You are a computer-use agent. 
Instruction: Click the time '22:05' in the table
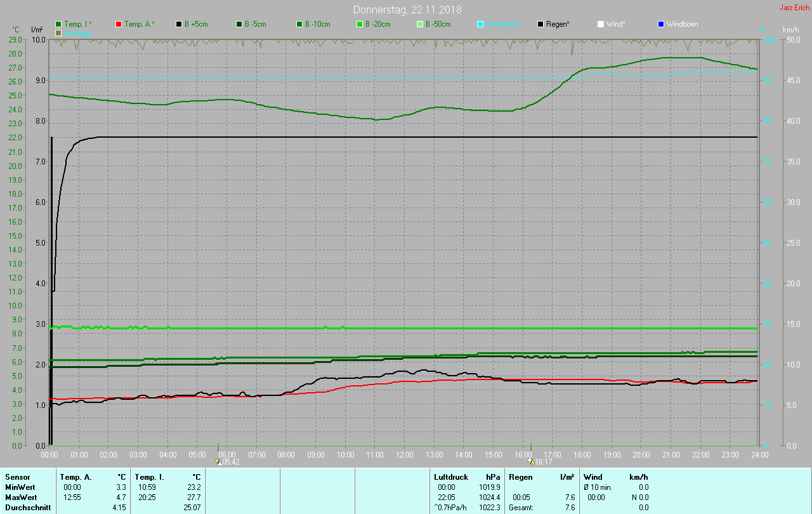(x=447, y=498)
